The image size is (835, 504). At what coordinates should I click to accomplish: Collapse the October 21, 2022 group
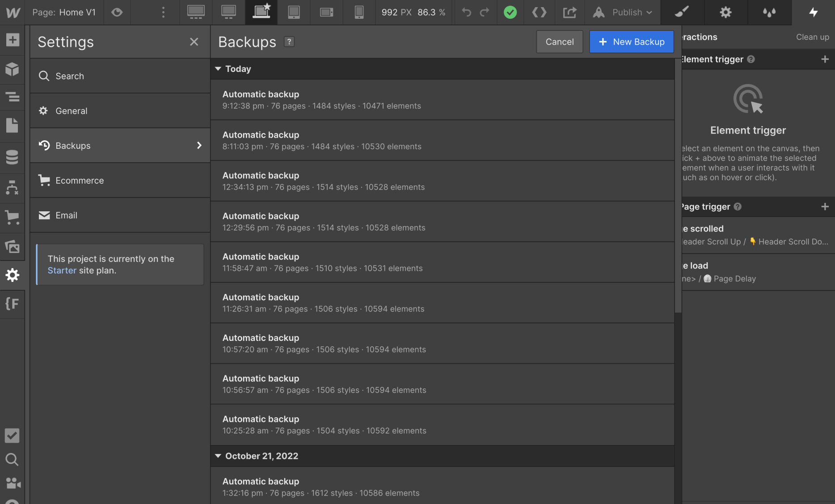218,456
